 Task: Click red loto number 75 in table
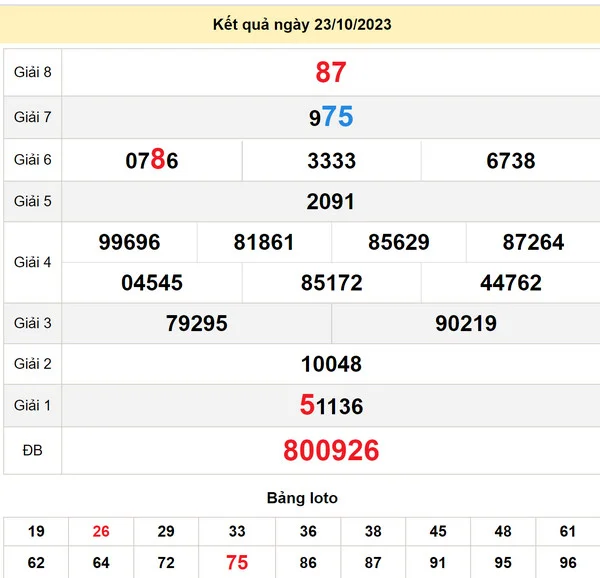pos(237,563)
